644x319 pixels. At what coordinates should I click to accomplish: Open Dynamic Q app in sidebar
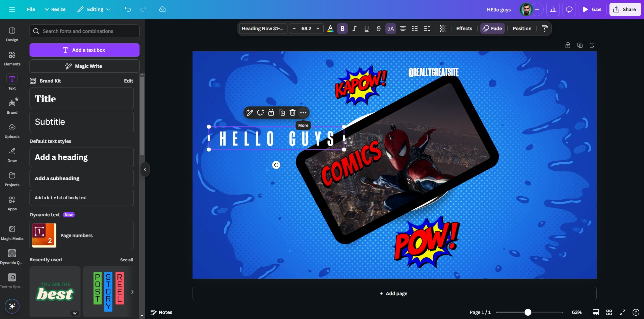[x=12, y=257]
